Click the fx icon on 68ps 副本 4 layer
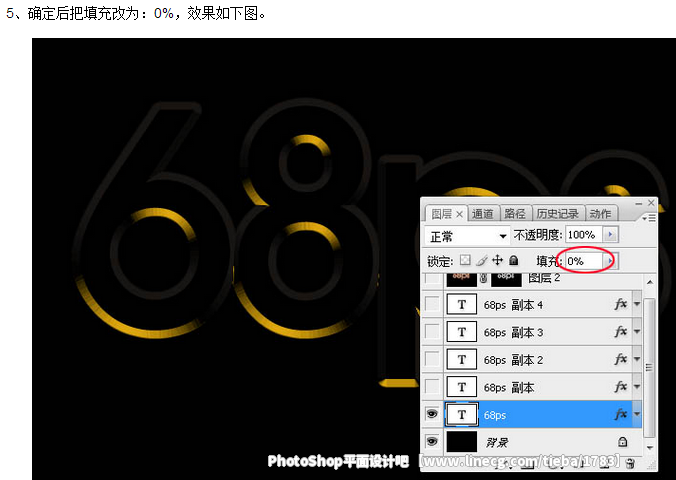The image size is (676, 480). coord(620,304)
